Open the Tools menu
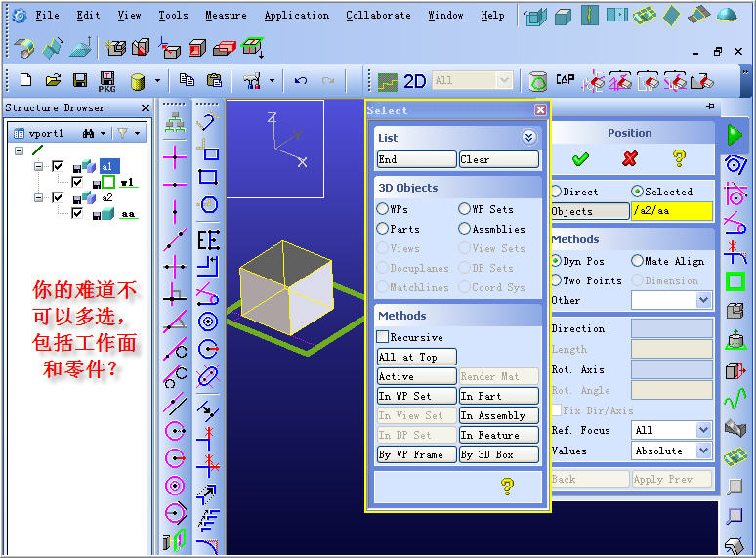Image resolution: width=756 pixels, height=558 pixels. (x=173, y=16)
